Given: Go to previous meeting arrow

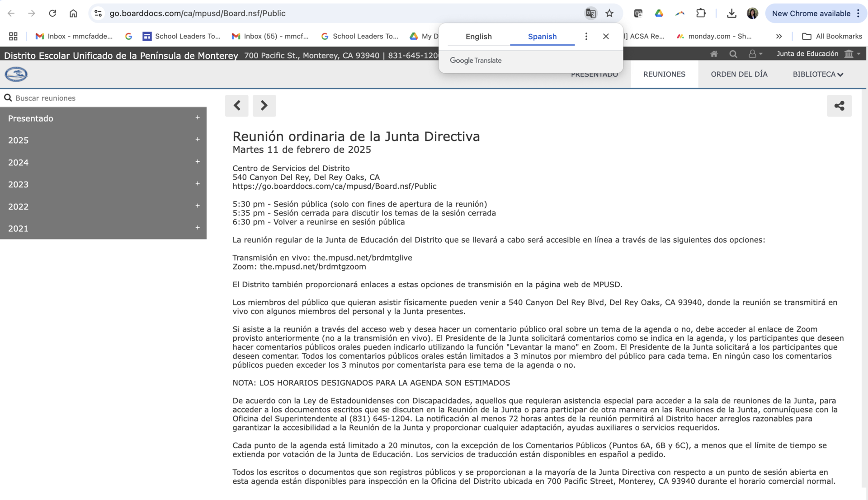Looking at the screenshot, I should (x=237, y=106).
